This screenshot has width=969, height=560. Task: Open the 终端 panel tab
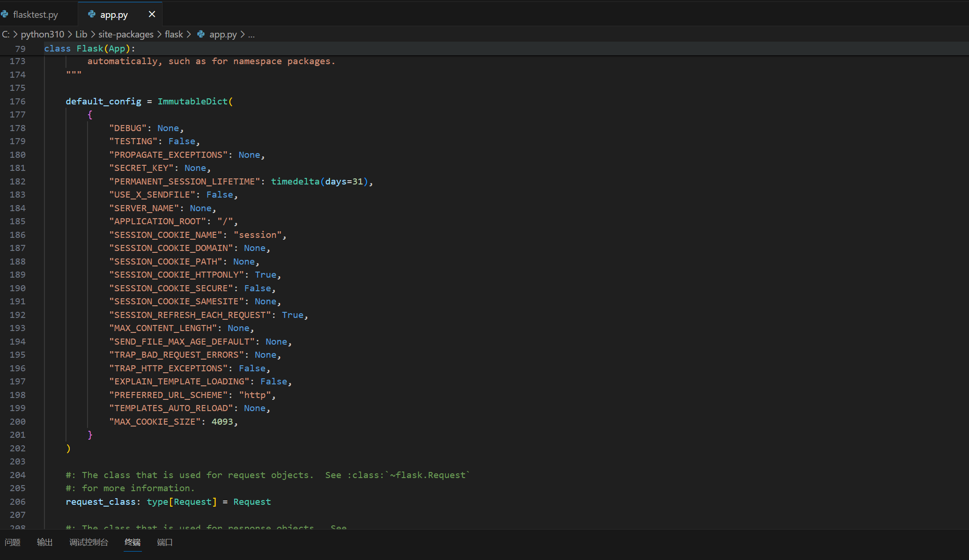pos(133,542)
